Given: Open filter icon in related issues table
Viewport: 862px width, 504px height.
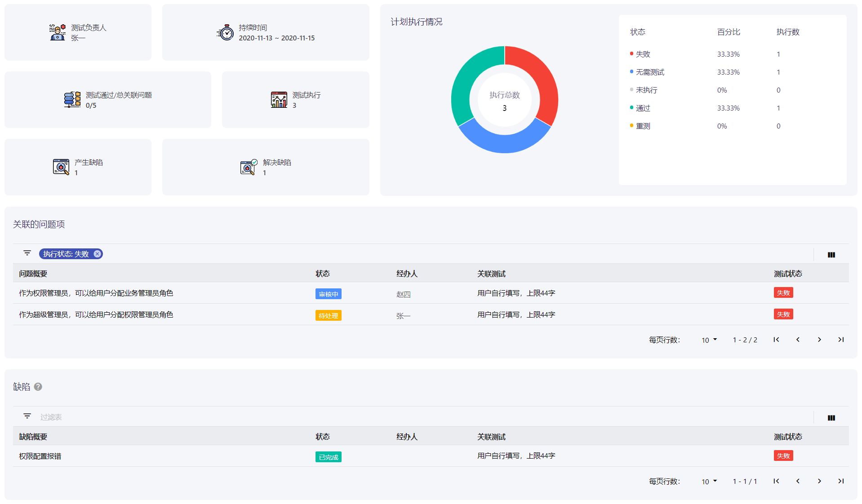Looking at the screenshot, I should click(27, 253).
